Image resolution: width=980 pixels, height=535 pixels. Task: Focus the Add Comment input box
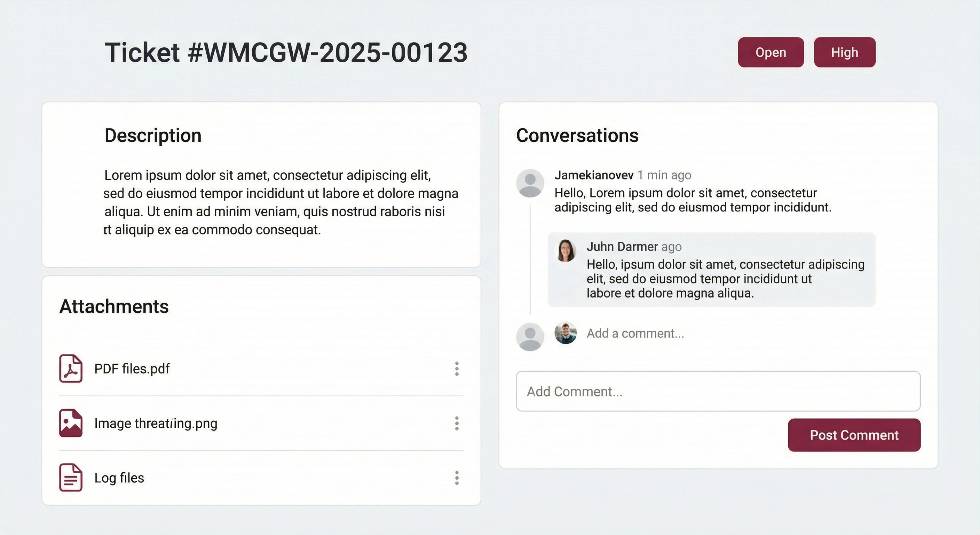(x=718, y=391)
